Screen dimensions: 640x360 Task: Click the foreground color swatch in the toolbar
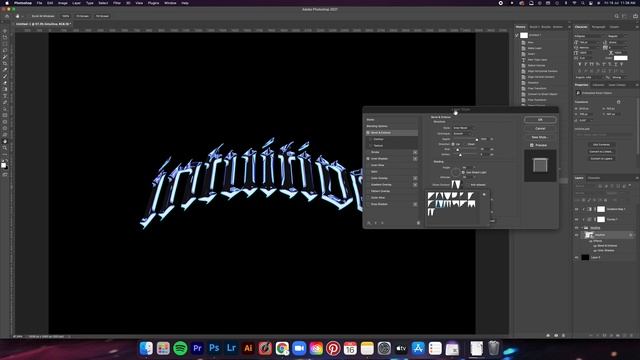point(4,164)
